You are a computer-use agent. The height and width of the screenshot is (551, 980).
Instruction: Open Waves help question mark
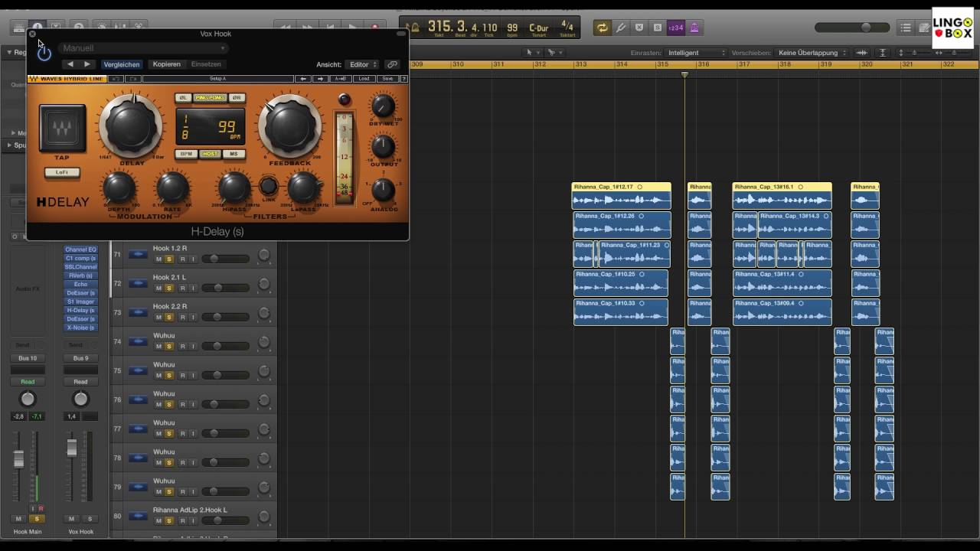click(403, 79)
